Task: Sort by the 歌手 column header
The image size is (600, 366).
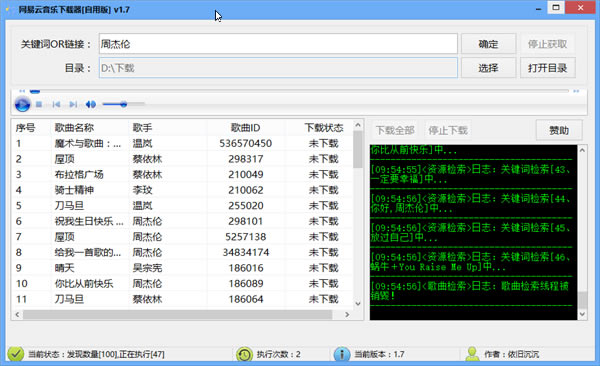Action: (168, 127)
